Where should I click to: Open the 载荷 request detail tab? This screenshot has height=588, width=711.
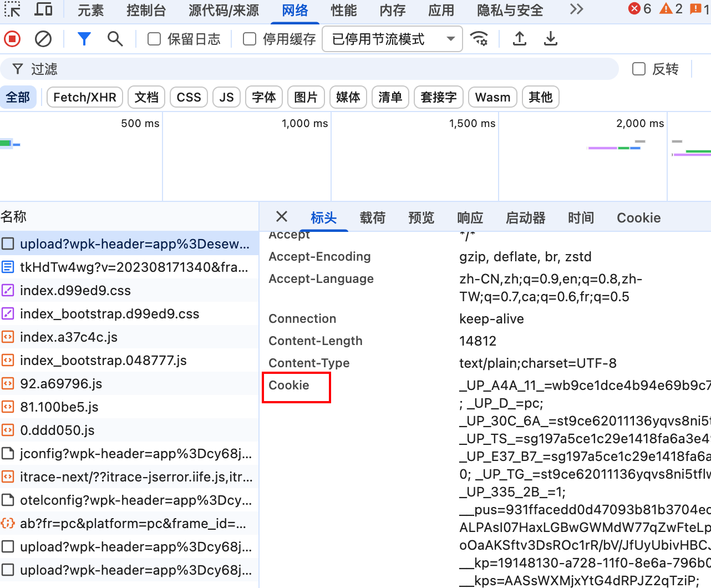click(x=372, y=218)
